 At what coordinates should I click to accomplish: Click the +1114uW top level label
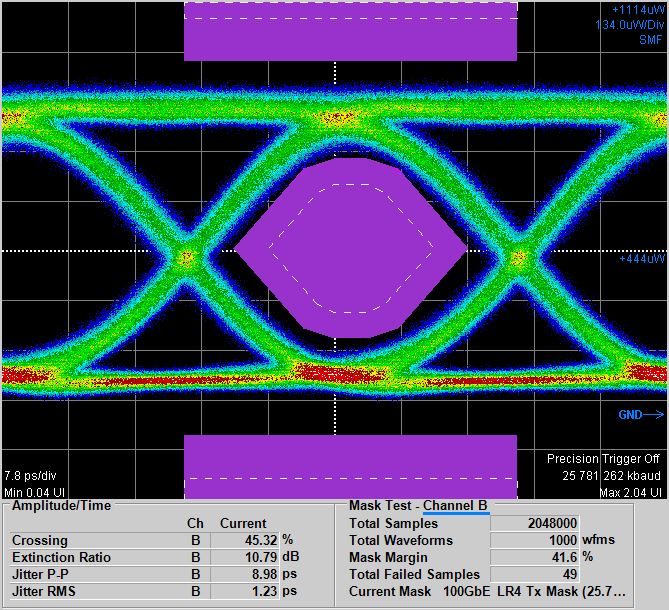tap(638, 9)
